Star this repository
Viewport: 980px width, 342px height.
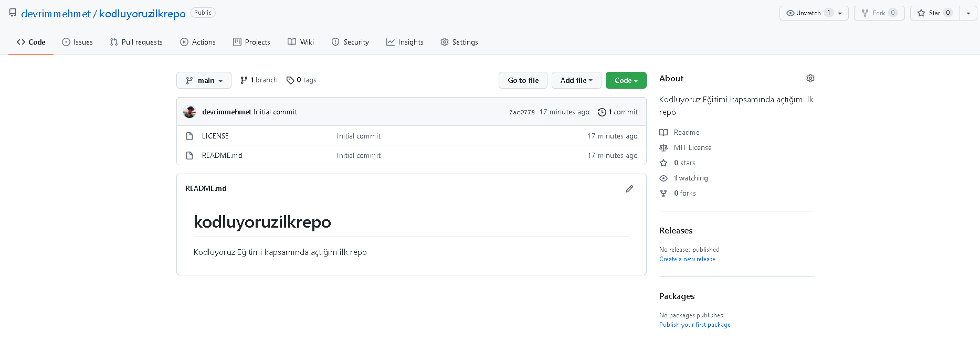pyautogui.click(x=935, y=13)
